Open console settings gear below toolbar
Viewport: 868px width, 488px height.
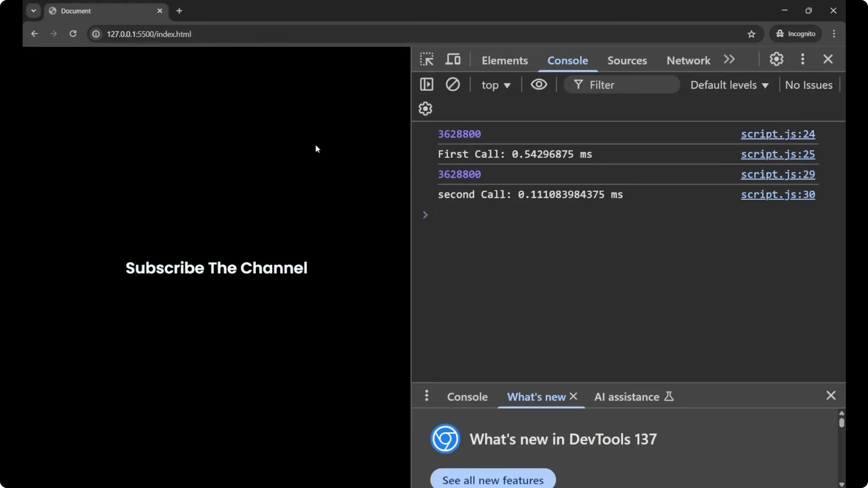tap(425, 108)
